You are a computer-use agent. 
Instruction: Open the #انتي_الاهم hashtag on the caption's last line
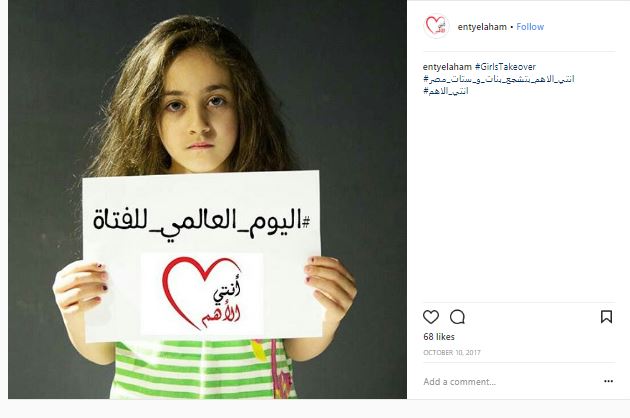[446, 91]
